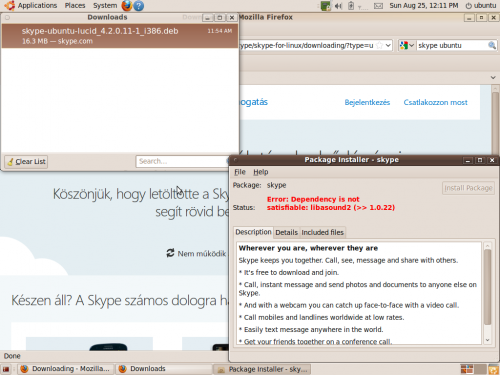
Task: Open the Downloads window menu icon
Action: (7, 17)
